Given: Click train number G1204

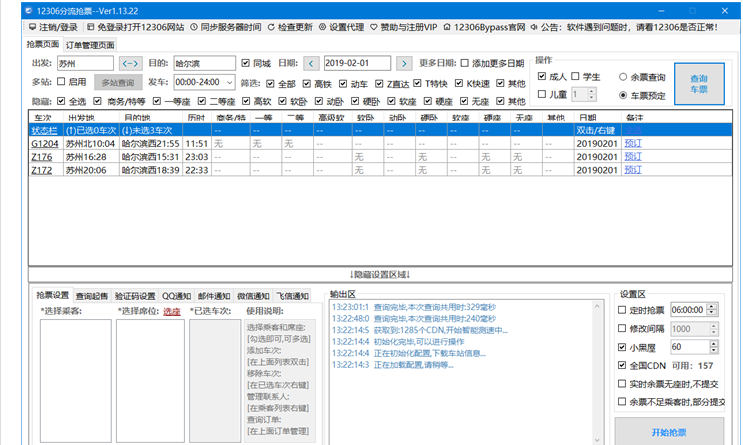Looking at the screenshot, I should [x=45, y=143].
